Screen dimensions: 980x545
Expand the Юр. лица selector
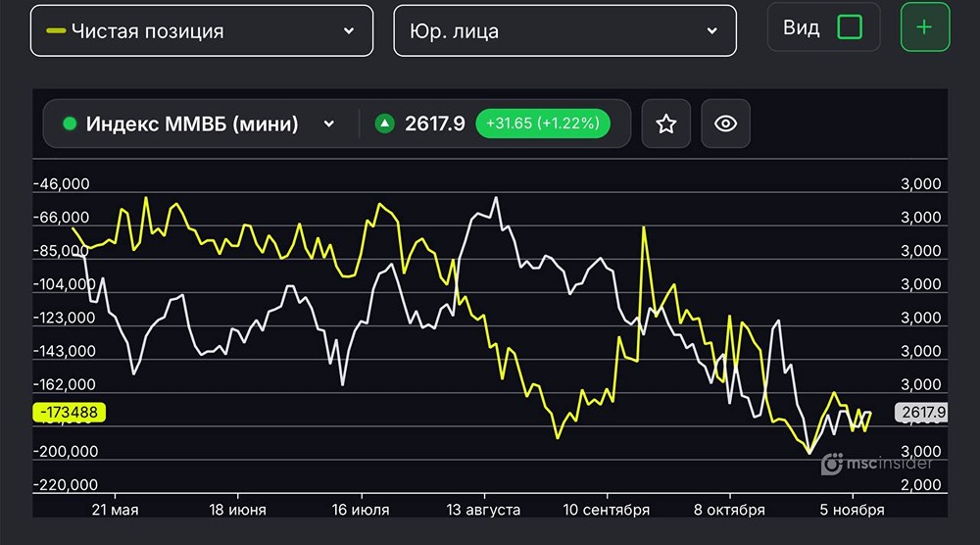[564, 30]
